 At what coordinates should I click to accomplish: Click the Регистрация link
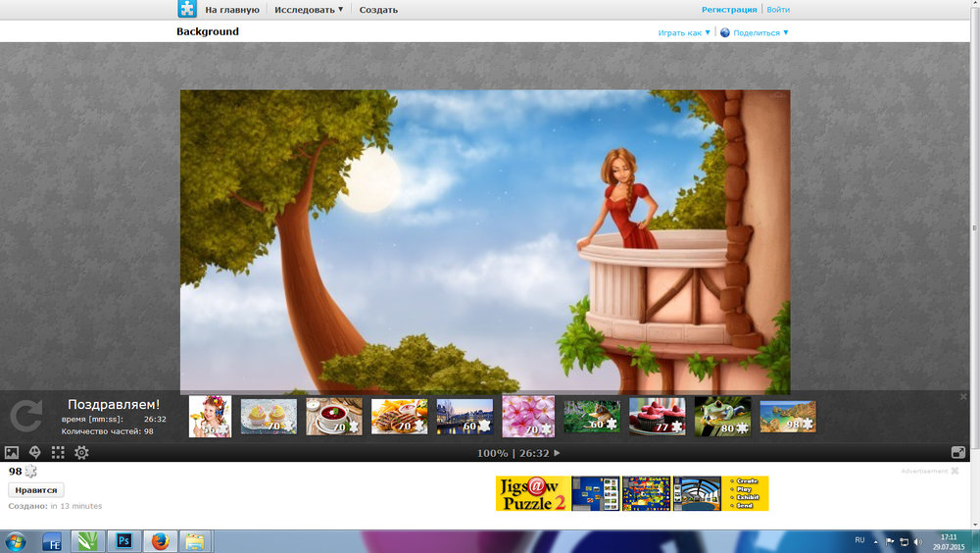(729, 10)
